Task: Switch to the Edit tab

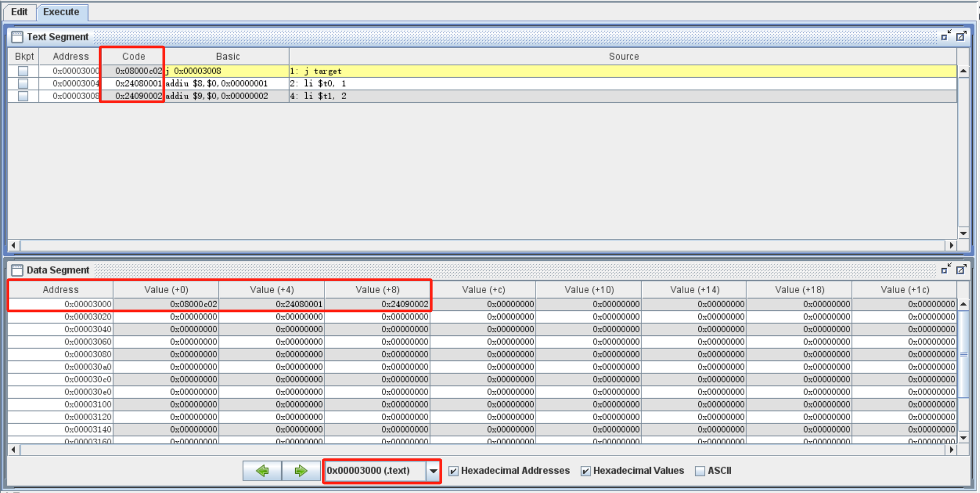Action: 19,12
